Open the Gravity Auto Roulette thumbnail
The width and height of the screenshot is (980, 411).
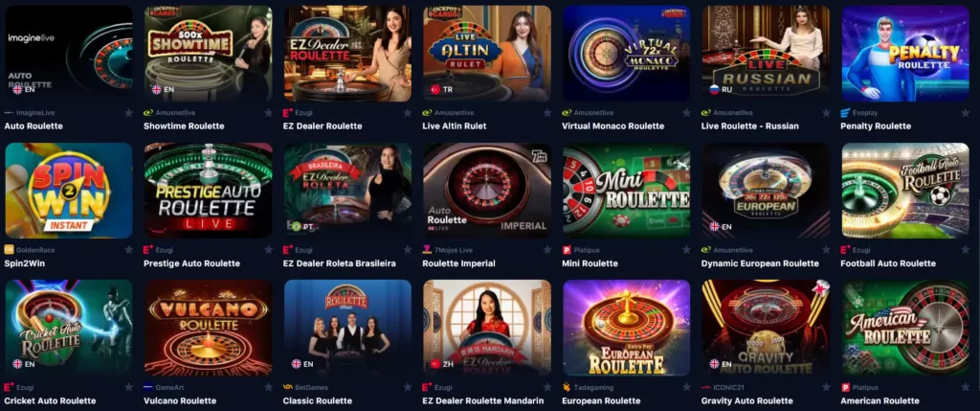[766, 328]
